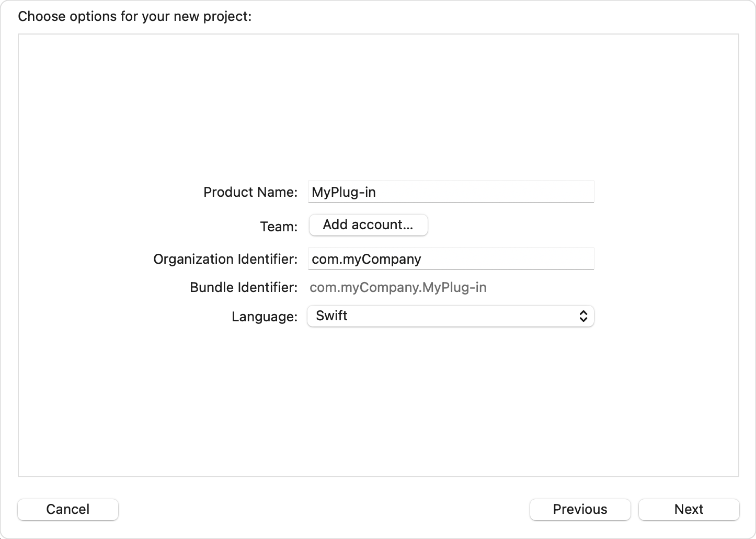Click the Team label beside Add account
The image size is (756, 539).
click(x=279, y=226)
